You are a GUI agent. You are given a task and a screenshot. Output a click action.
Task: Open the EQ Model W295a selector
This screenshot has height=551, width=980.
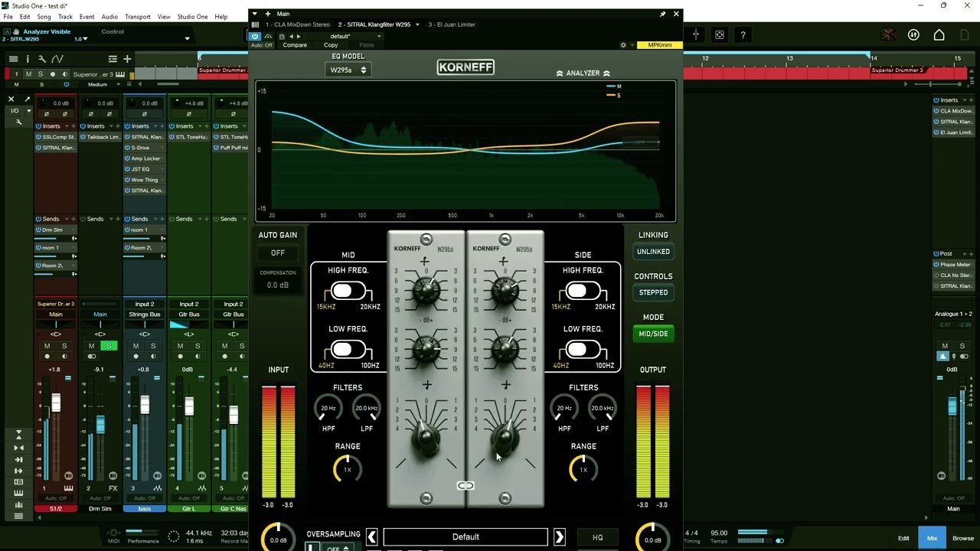(348, 70)
